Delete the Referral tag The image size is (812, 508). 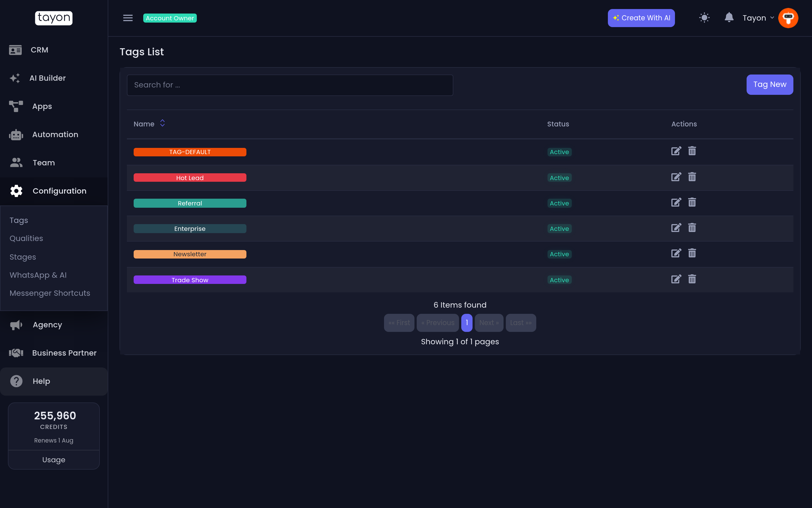pyautogui.click(x=692, y=203)
